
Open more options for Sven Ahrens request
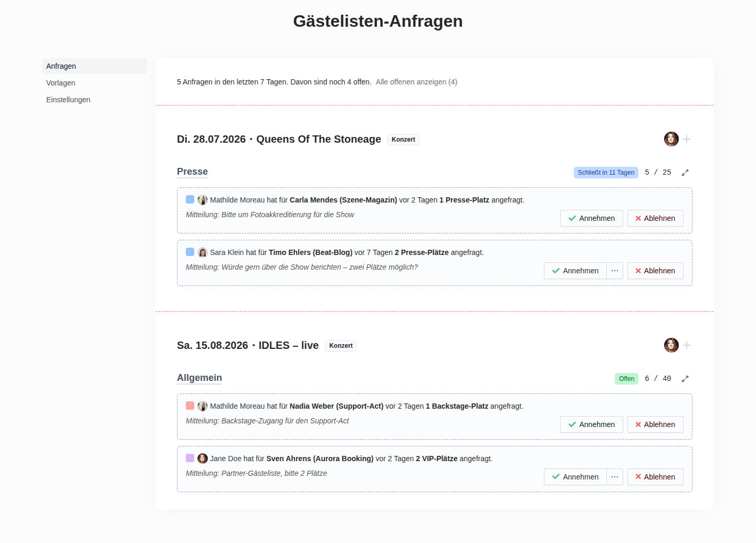click(615, 477)
